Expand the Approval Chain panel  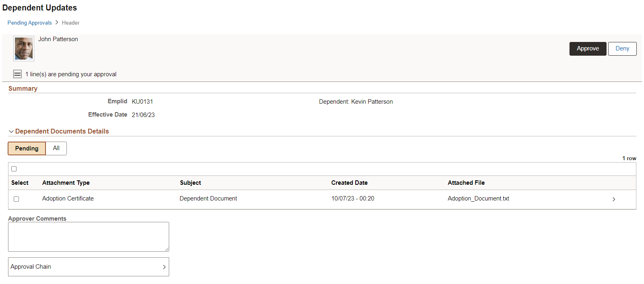coord(89,267)
